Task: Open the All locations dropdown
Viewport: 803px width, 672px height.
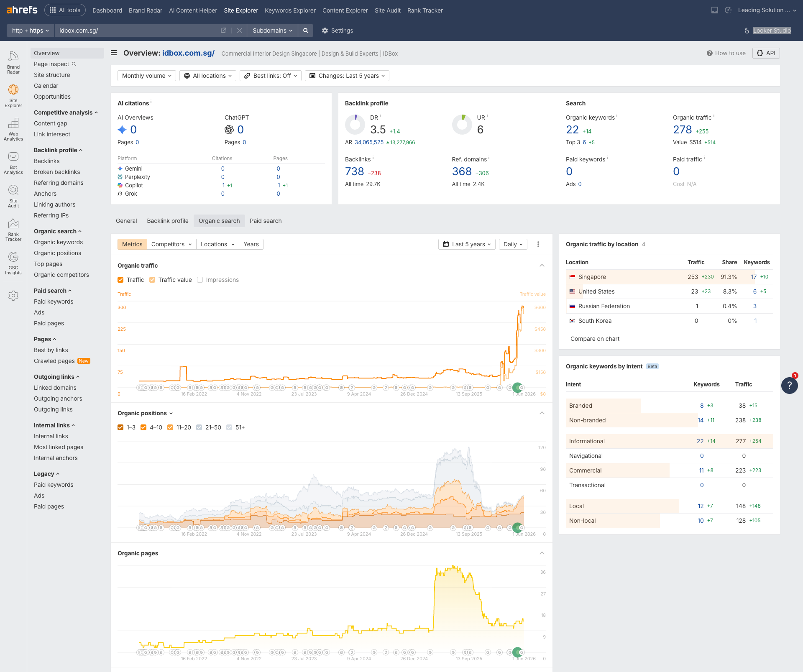Action: click(208, 76)
